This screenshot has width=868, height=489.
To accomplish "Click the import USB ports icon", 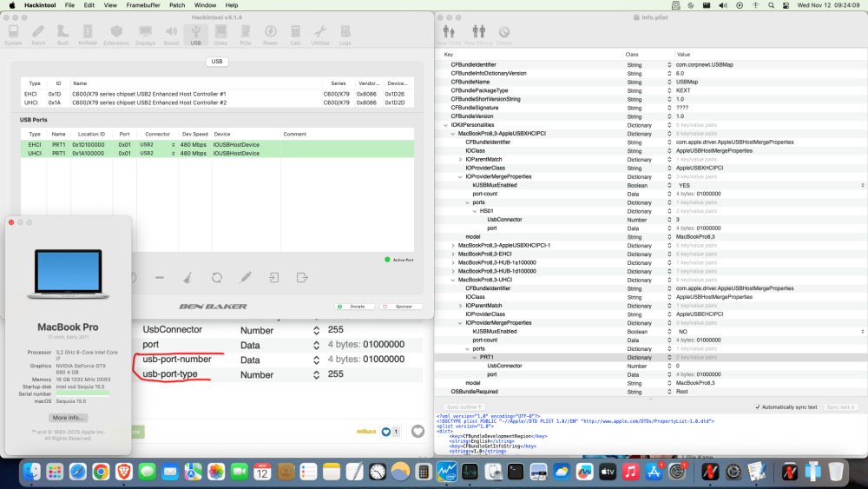I will [274, 277].
